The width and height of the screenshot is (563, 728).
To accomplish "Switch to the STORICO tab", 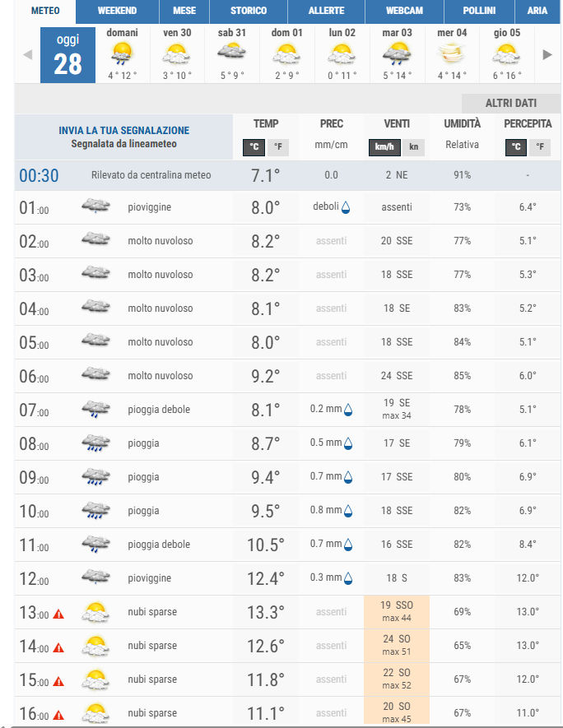I will (249, 11).
